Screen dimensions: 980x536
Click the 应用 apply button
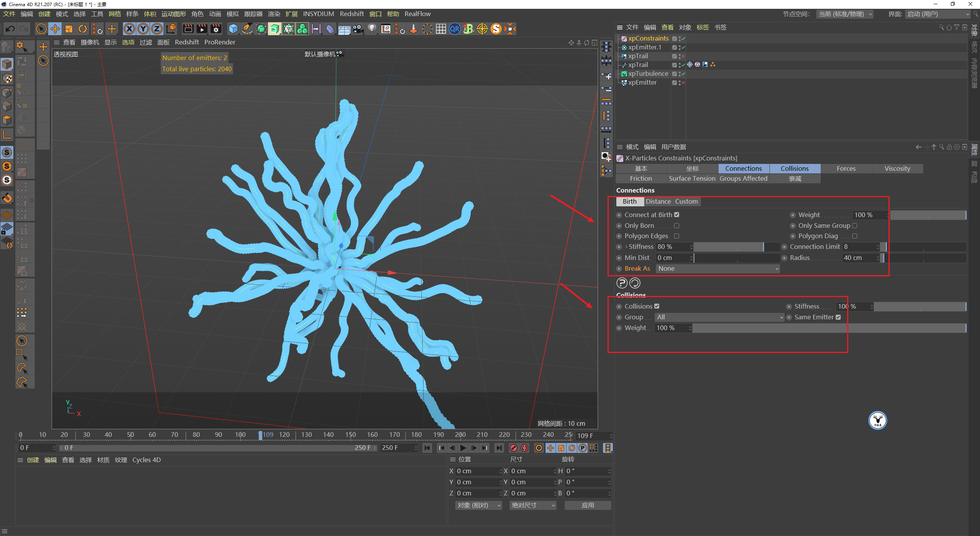coord(588,505)
